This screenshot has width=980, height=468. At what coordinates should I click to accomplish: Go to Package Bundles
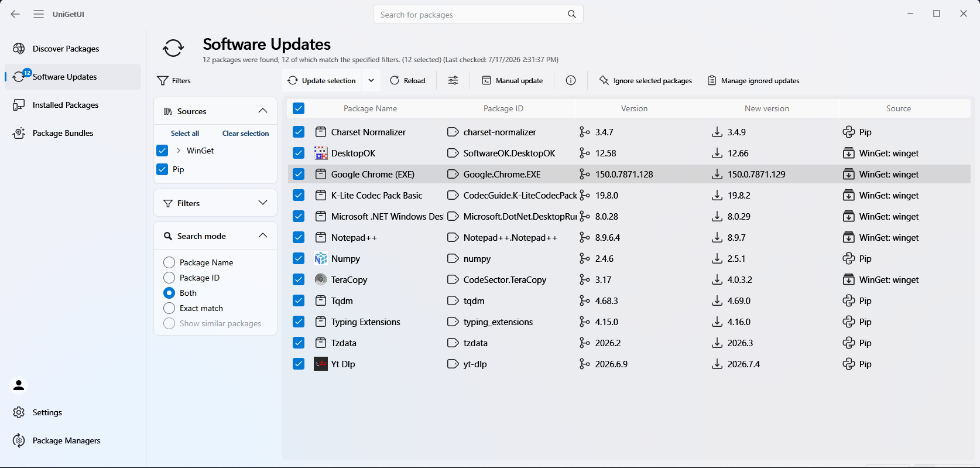pos(73,133)
